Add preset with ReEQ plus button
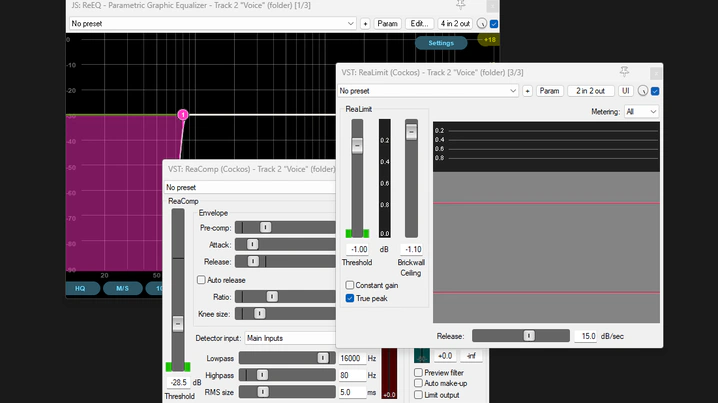 point(365,23)
